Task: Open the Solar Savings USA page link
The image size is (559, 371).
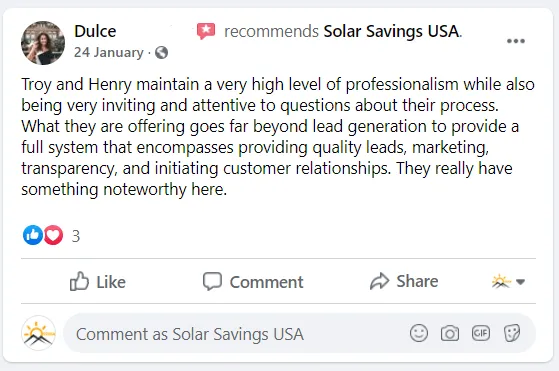Action: tap(391, 31)
